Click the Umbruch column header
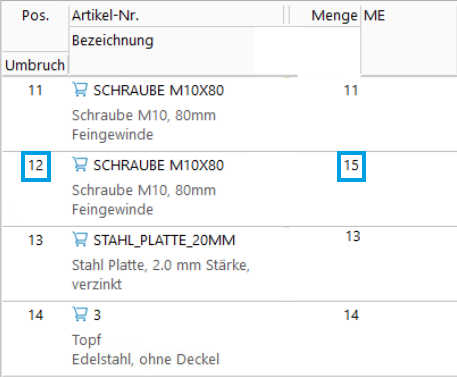The height and width of the screenshot is (377, 457). [35, 65]
